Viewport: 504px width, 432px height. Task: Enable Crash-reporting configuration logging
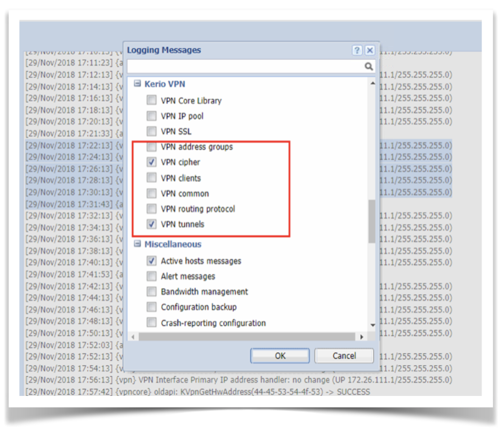click(x=151, y=322)
